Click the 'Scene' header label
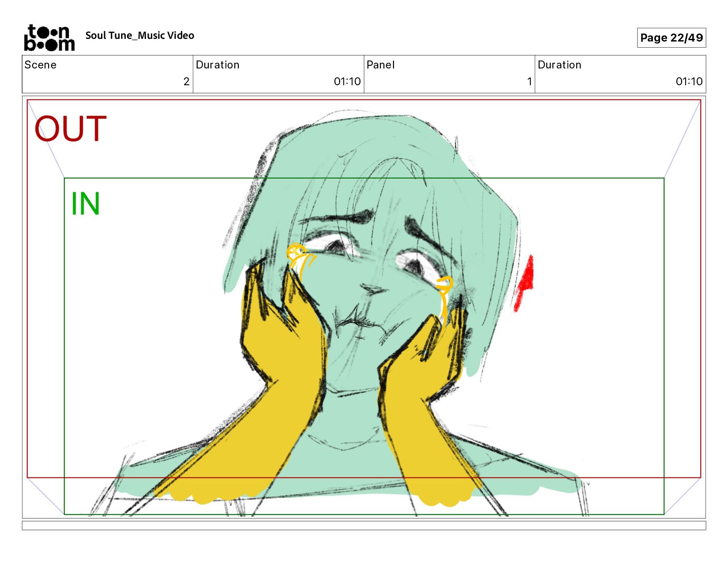 pyautogui.click(x=41, y=65)
